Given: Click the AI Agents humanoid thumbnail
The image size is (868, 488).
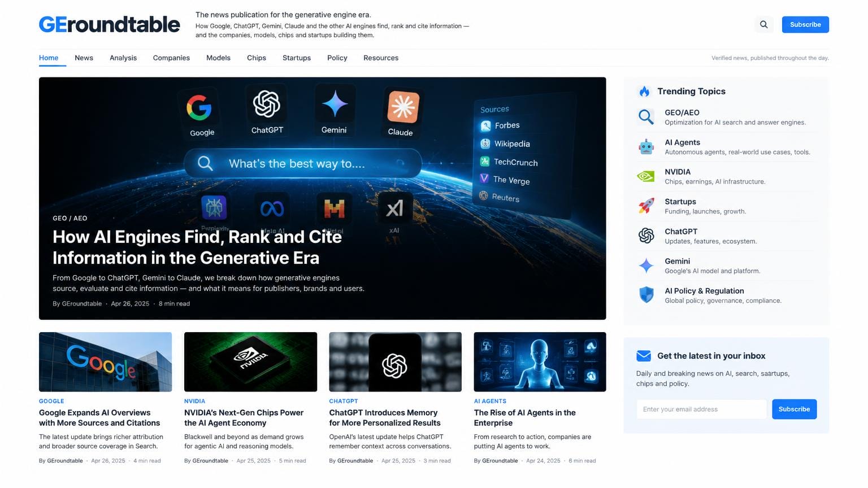Looking at the screenshot, I should click(540, 362).
